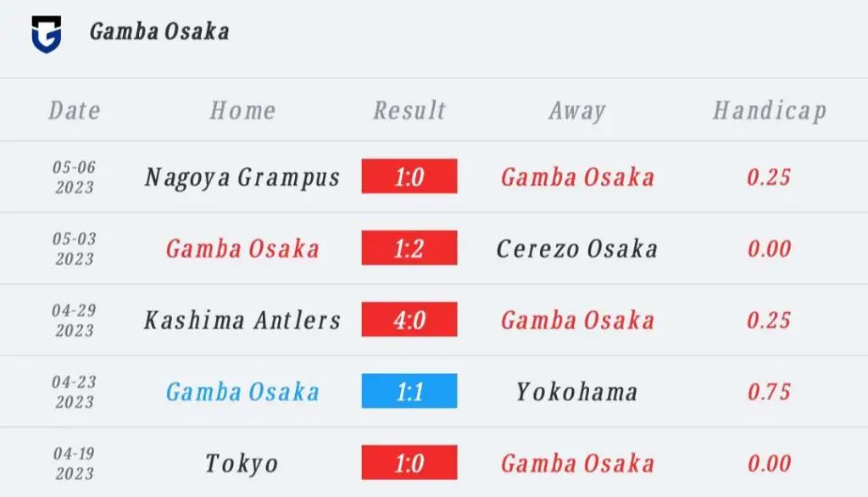Click the Kashima Antlers team name
Viewport: 868px width, 497px height.
(242, 321)
